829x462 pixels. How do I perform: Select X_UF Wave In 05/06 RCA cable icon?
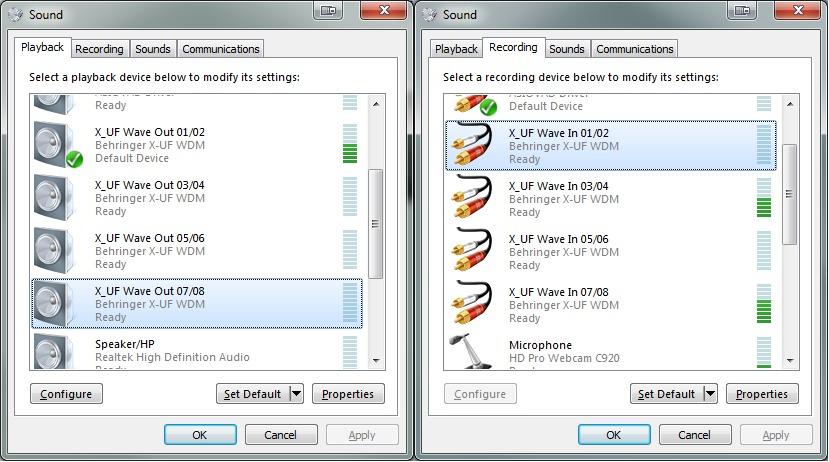(x=472, y=251)
